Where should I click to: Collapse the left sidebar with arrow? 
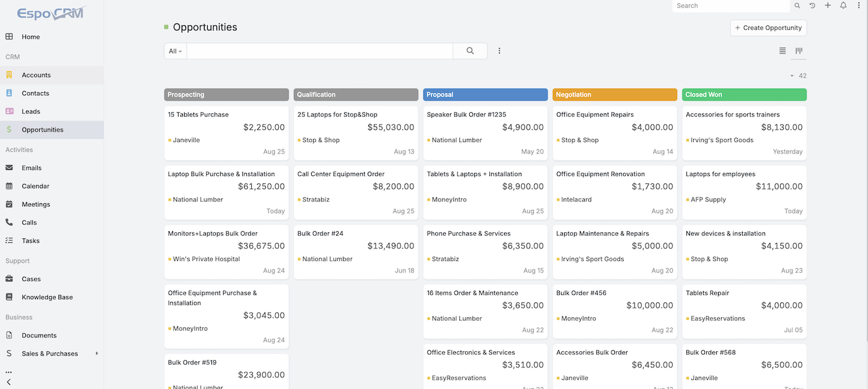(x=9, y=382)
